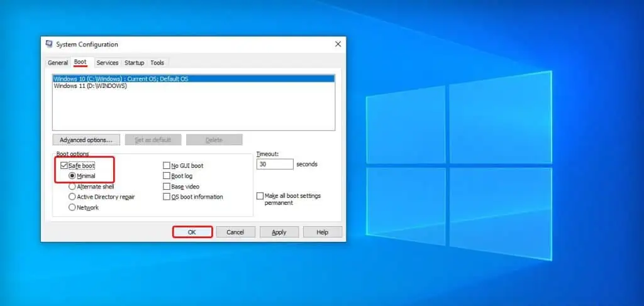Tick Make all boot settings permanent
The image size is (644, 306).
[260, 196]
